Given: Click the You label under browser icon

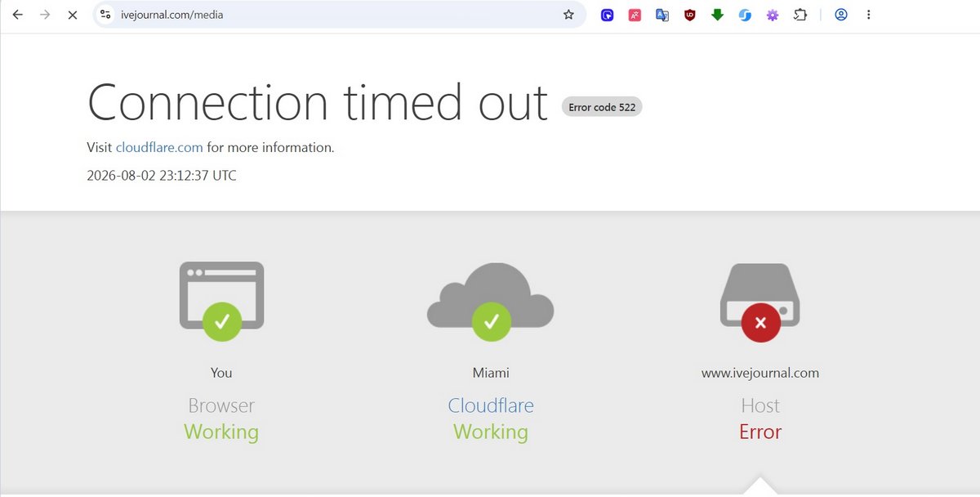Looking at the screenshot, I should pyautogui.click(x=221, y=373).
